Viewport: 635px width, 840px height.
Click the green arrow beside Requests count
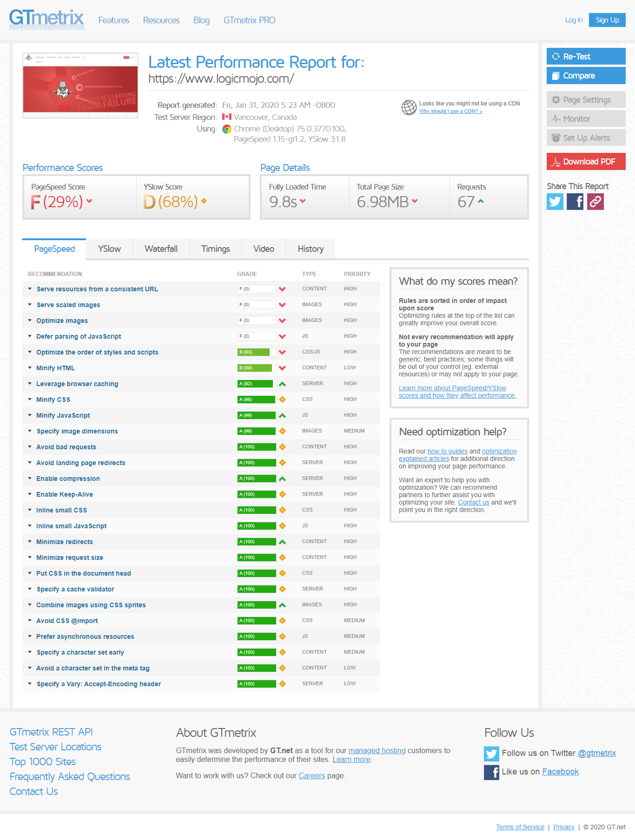point(481,201)
